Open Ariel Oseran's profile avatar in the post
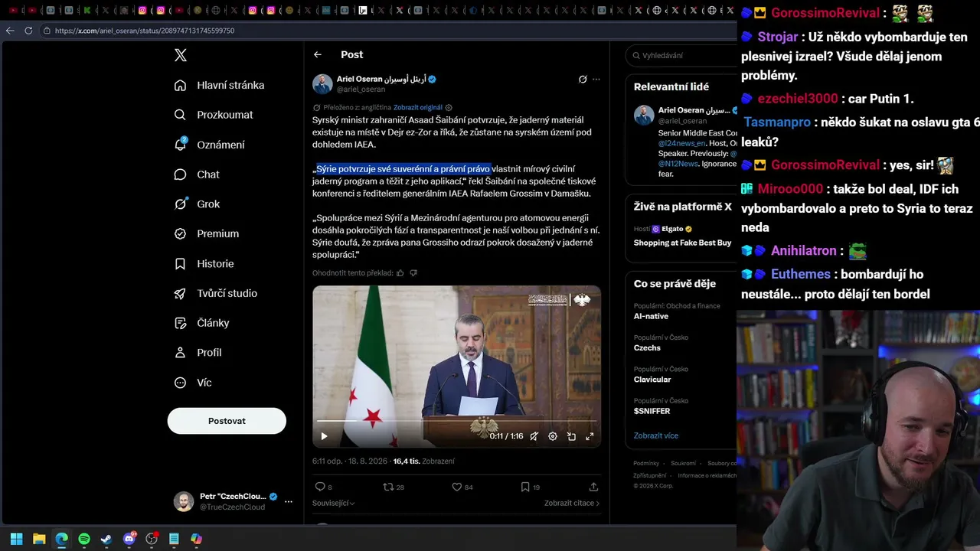Screen dimensions: 980x551 point(322,83)
